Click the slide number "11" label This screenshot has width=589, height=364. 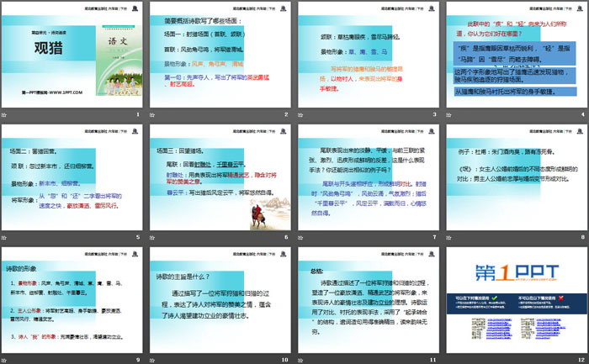(x=433, y=360)
